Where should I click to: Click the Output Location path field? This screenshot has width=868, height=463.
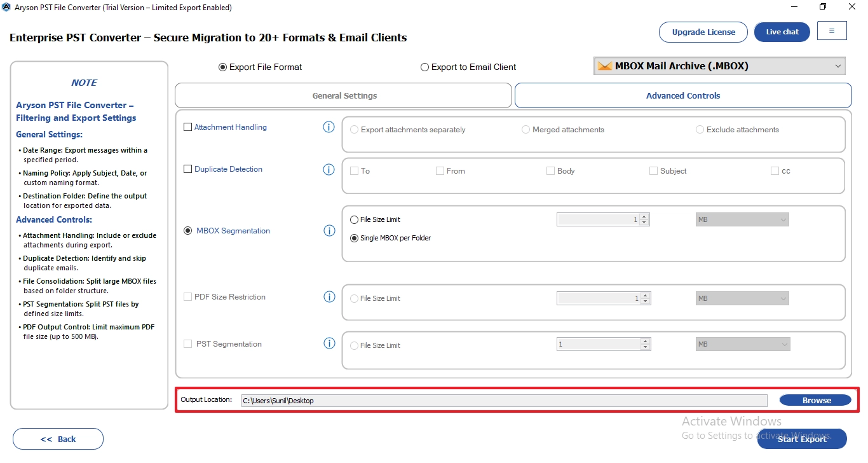504,400
